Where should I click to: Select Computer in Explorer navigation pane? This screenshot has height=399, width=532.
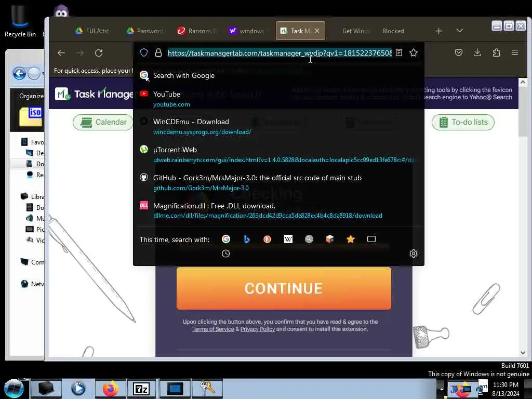tap(33, 262)
